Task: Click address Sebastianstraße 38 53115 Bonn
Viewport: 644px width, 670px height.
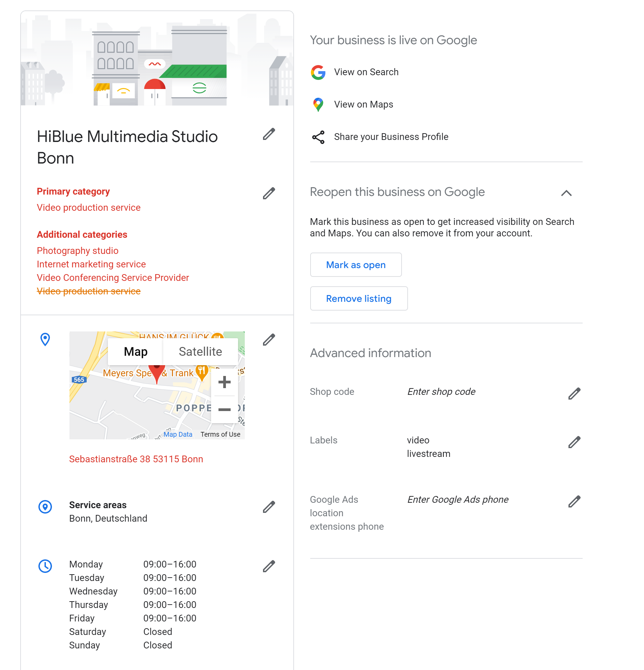Action: pos(136,459)
